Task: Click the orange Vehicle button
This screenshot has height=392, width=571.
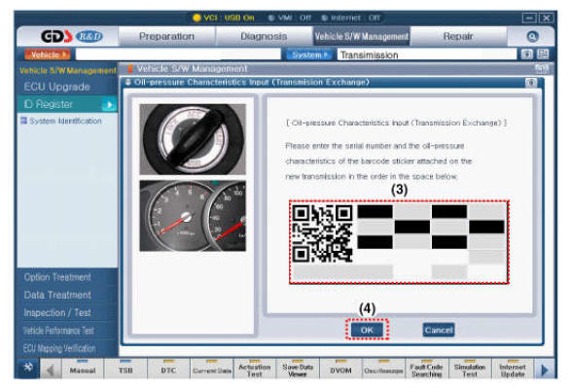Action: [47, 54]
